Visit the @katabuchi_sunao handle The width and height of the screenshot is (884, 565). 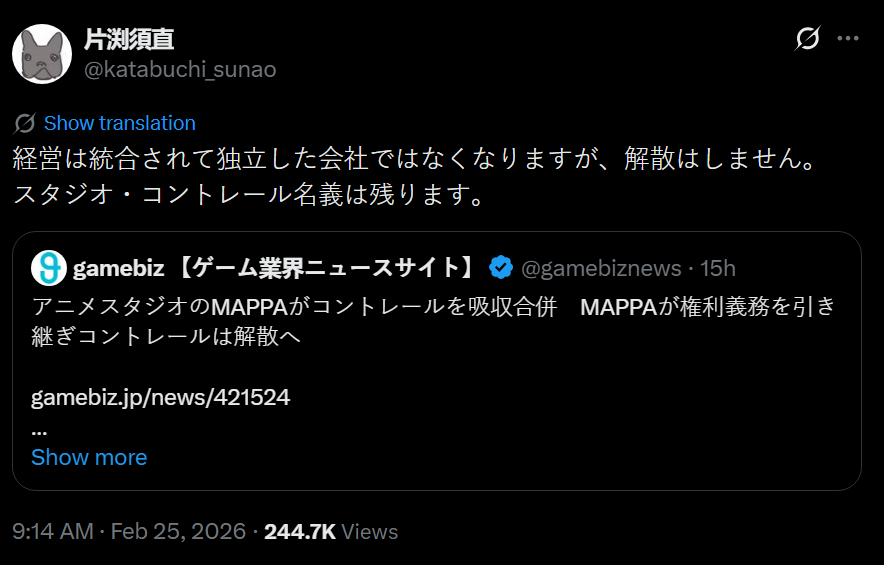pyautogui.click(x=180, y=69)
